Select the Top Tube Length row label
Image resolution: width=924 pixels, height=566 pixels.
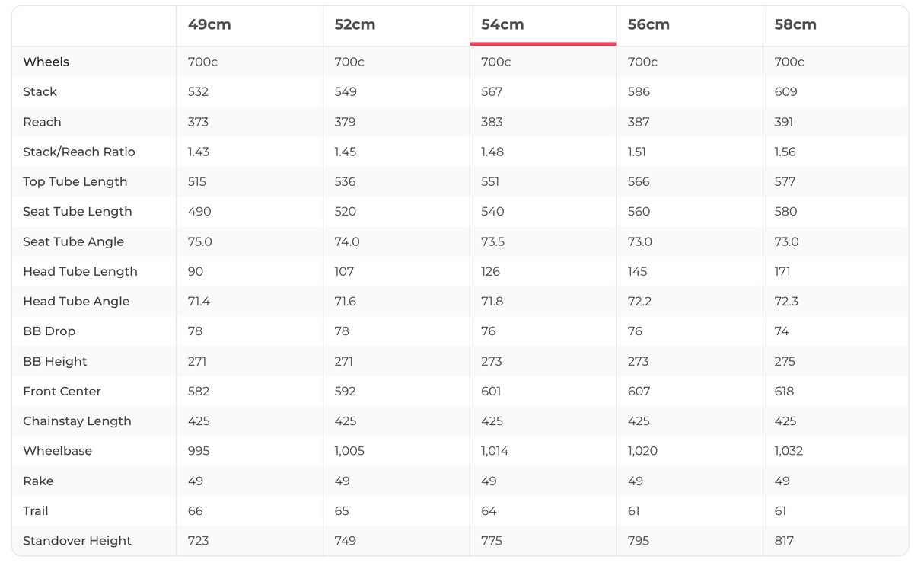[x=75, y=181]
